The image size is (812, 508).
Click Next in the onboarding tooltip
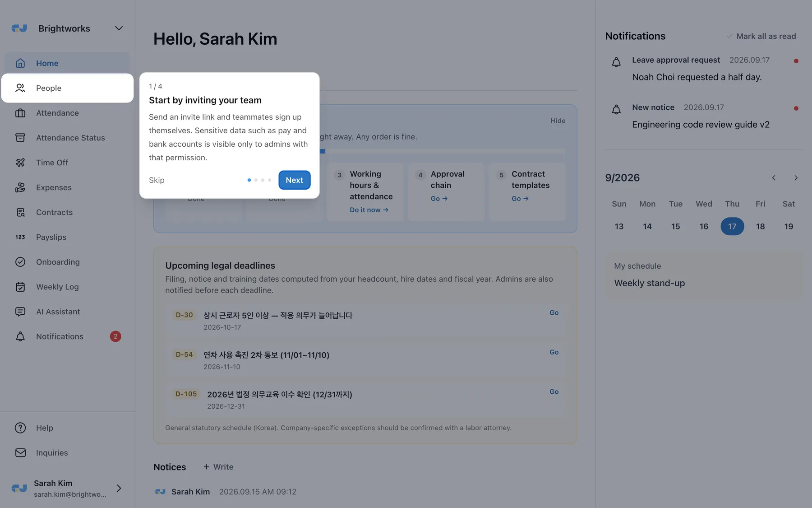tap(295, 180)
